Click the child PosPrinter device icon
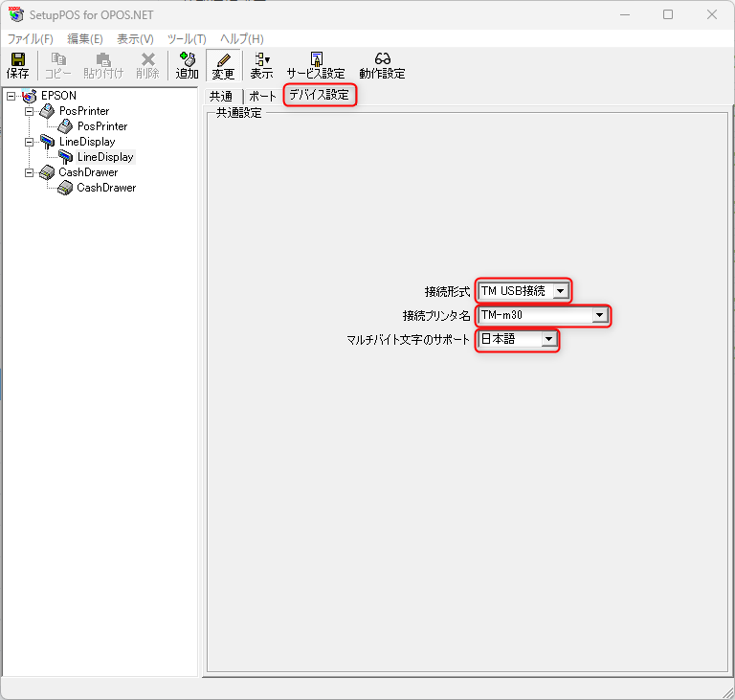The width and height of the screenshot is (735, 700). click(x=65, y=126)
